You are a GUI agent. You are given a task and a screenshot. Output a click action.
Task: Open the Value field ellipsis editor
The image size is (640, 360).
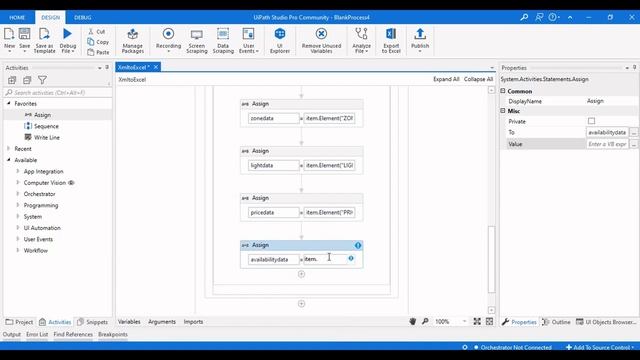[x=633, y=144]
